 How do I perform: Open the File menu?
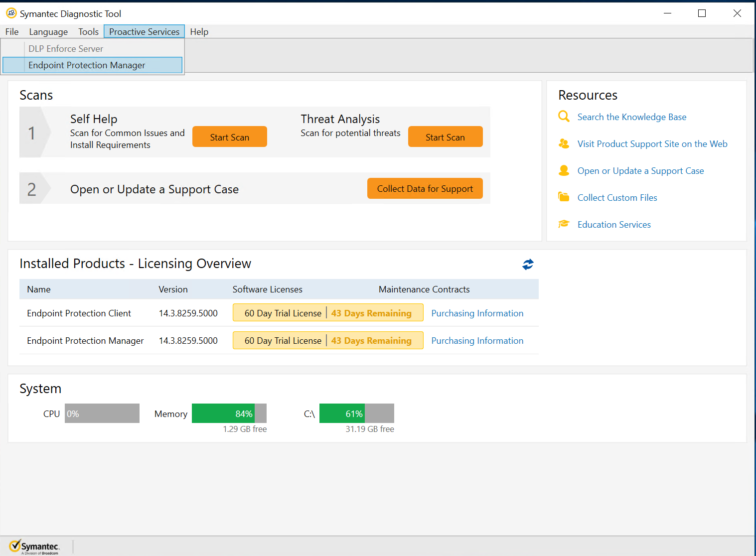tap(12, 31)
